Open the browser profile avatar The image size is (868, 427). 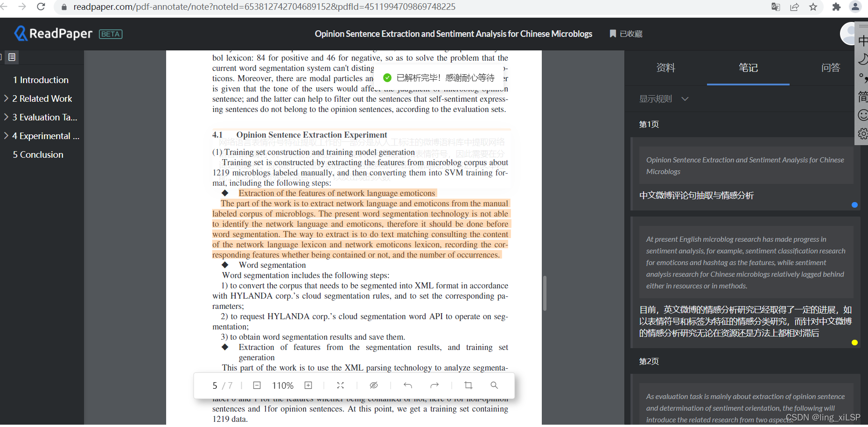pos(855,7)
